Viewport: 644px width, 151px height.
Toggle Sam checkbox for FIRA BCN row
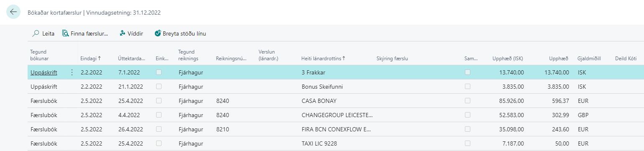[x=467, y=129]
